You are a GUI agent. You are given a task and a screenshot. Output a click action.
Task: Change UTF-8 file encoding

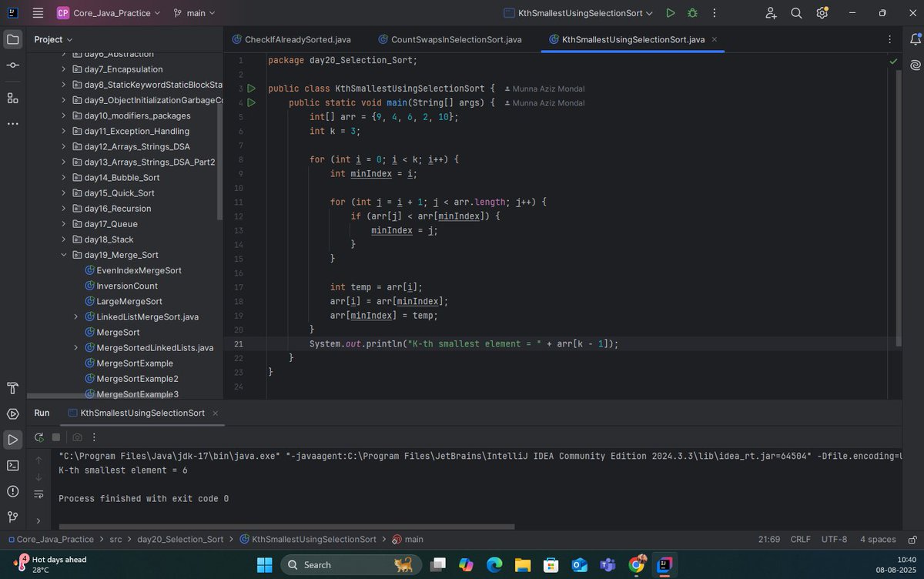pyautogui.click(x=834, y=539)
